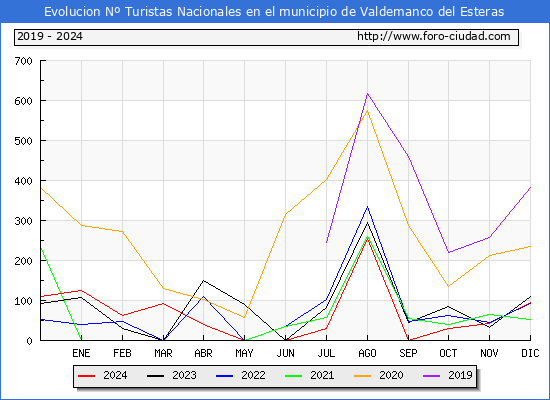The image size is (550, 400).
Task: Click the purple 2019 peak at AGO
Action: 367,94
